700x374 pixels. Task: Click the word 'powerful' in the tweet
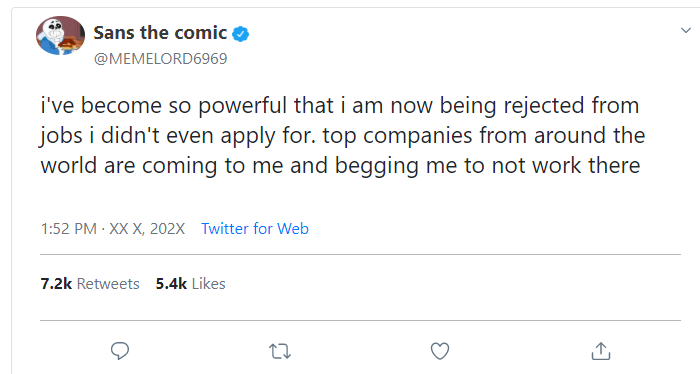coord(242,106)
